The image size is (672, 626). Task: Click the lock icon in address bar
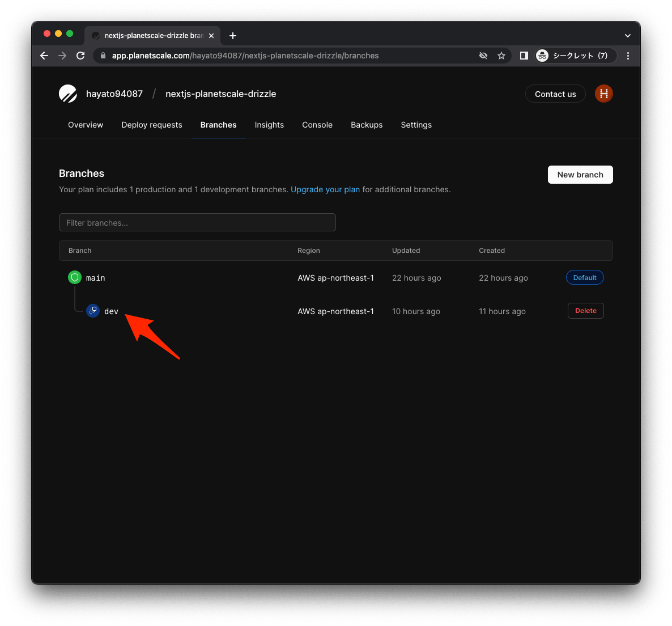103,56
